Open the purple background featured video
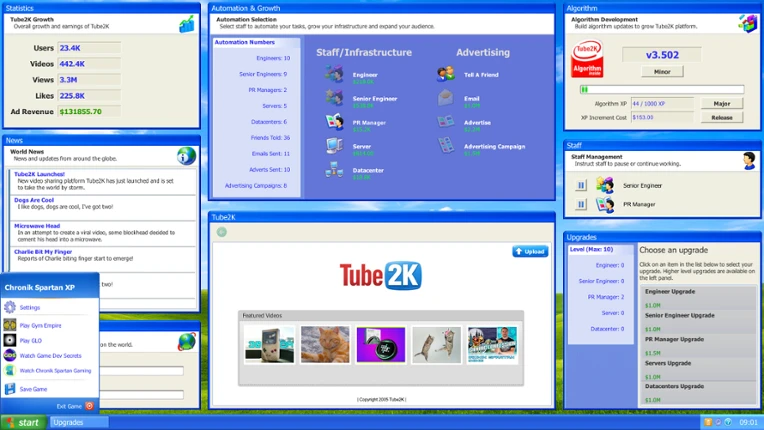This screenshot has width=764, height=430. (x=381, y=345)
